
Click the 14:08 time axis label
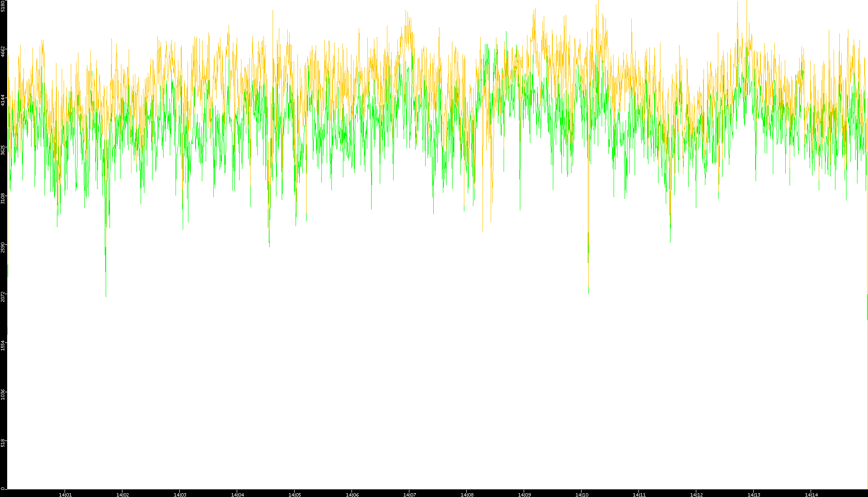pos(467,495)
